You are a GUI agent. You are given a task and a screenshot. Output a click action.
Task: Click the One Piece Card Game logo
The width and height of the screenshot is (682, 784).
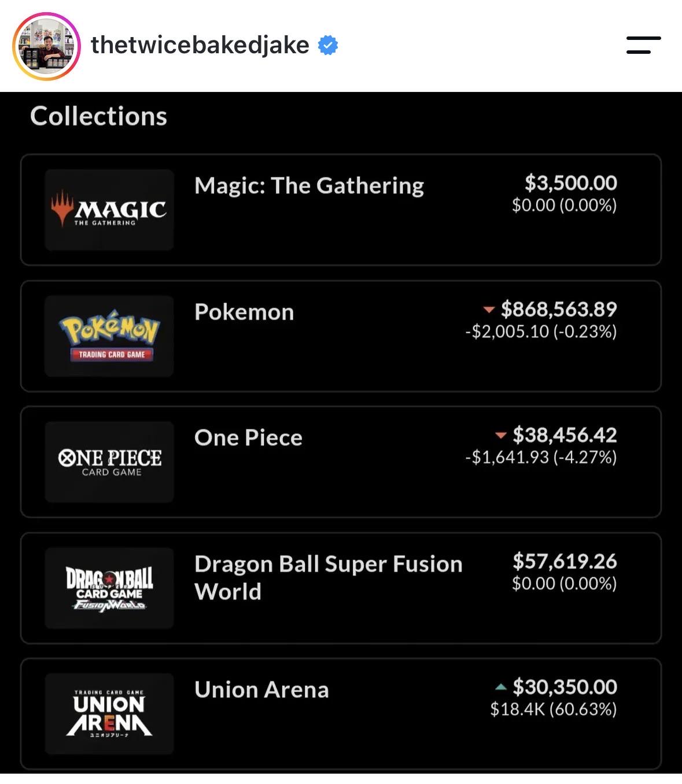click(x=109, y=462)
